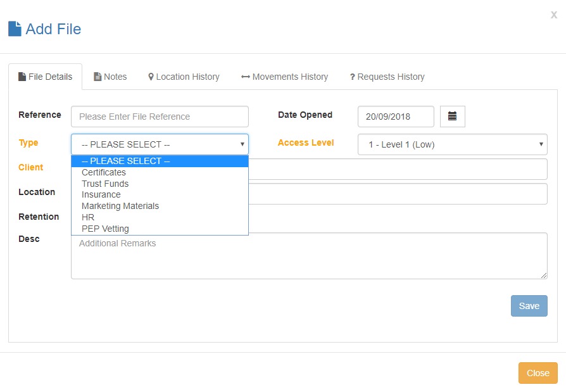This screenshot has width=566, height=392.
Task: Select PEP Vetting type option
Action: [x=105, y=229]
